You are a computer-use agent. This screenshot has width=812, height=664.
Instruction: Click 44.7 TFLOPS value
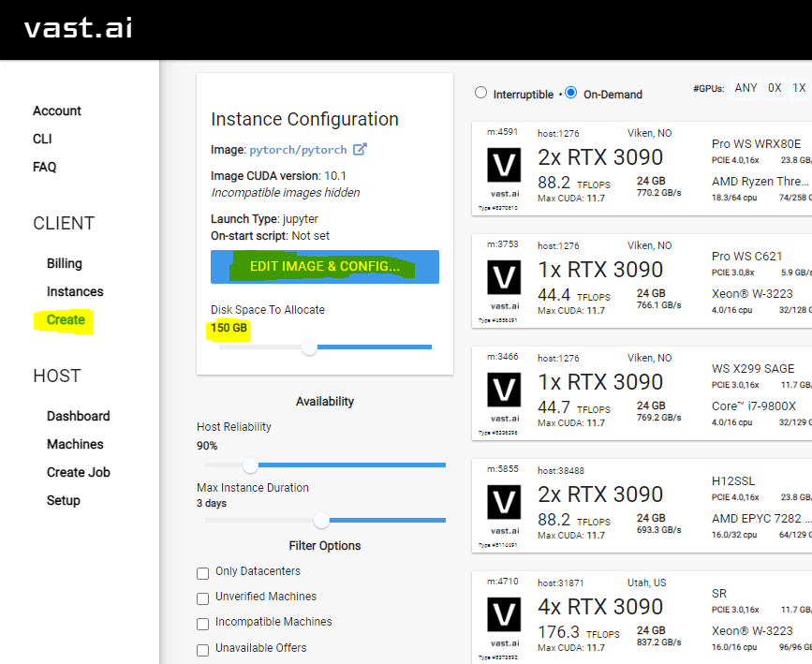coord(574,407)
